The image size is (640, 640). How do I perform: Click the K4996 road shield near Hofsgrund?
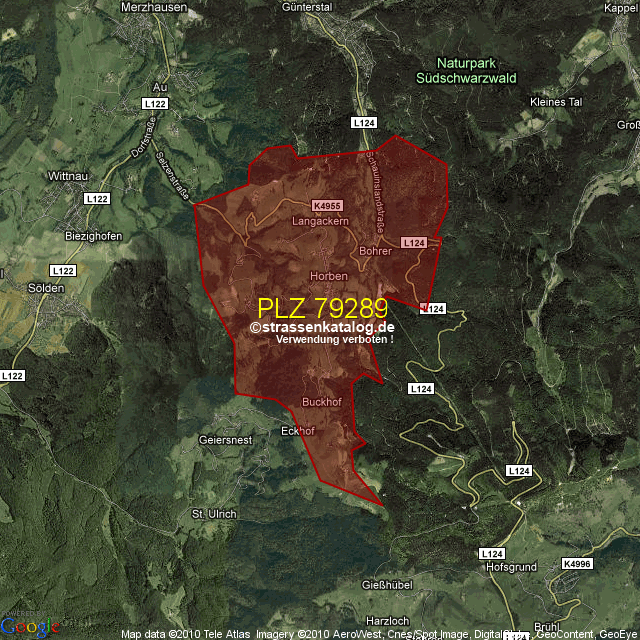tap(577, 563)
